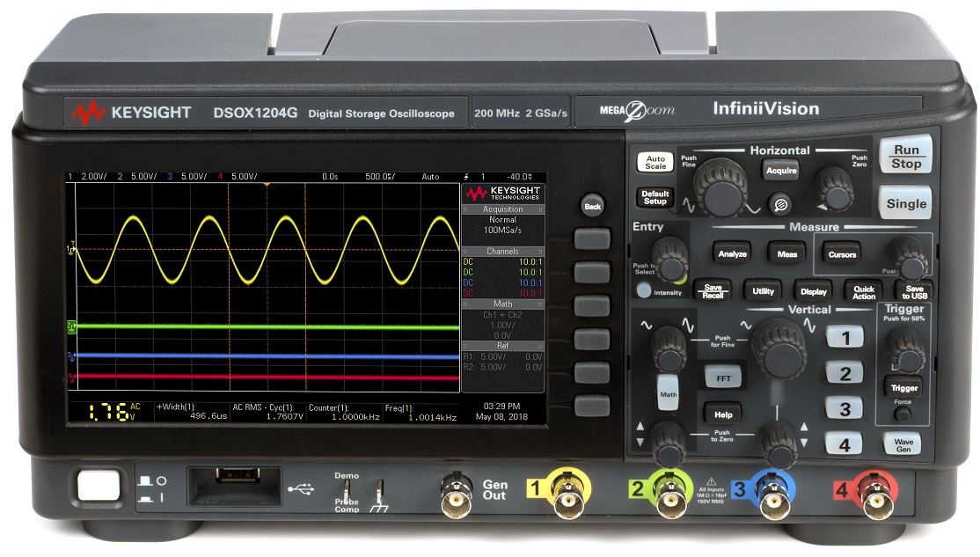Click the 03:29 PM clock display
This screenshot has width=980, height=557.
[501, 407]
